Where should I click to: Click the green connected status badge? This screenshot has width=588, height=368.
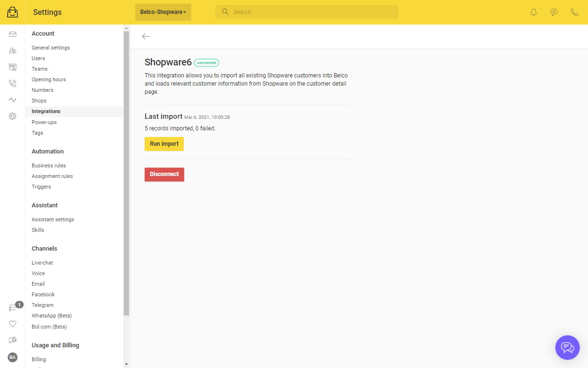coord(207,63)
